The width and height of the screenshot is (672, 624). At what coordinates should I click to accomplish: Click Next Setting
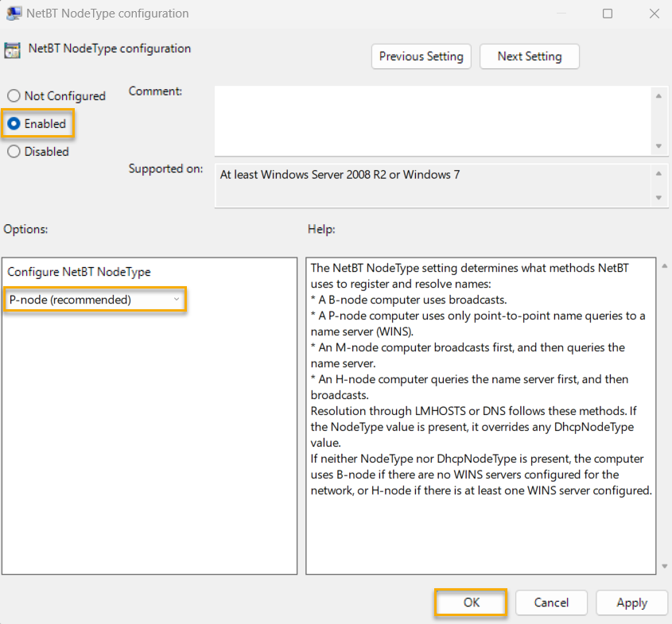tap(529, 56)
